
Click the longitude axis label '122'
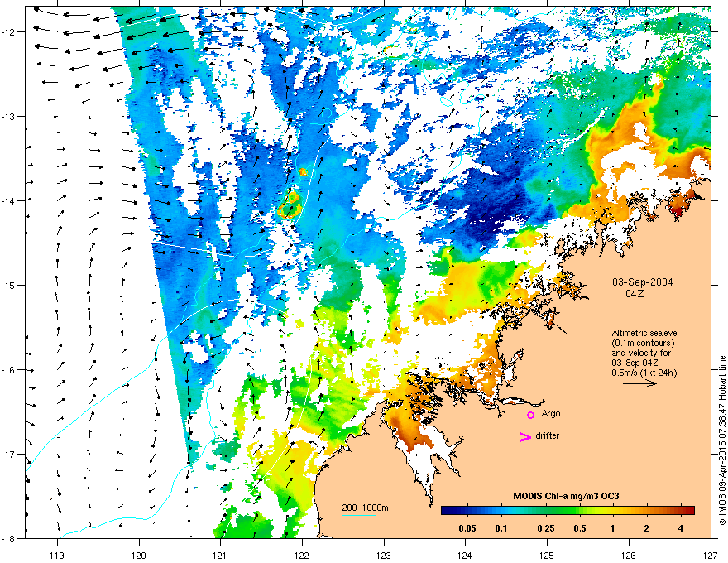tap(302, 555)
